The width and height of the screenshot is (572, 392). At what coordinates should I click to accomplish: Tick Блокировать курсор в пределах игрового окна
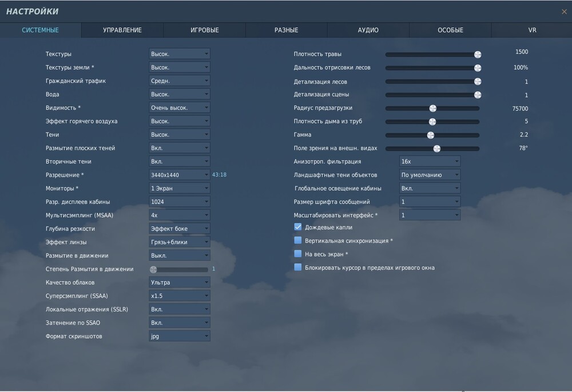pyautogui.click(x=297, y=267)
